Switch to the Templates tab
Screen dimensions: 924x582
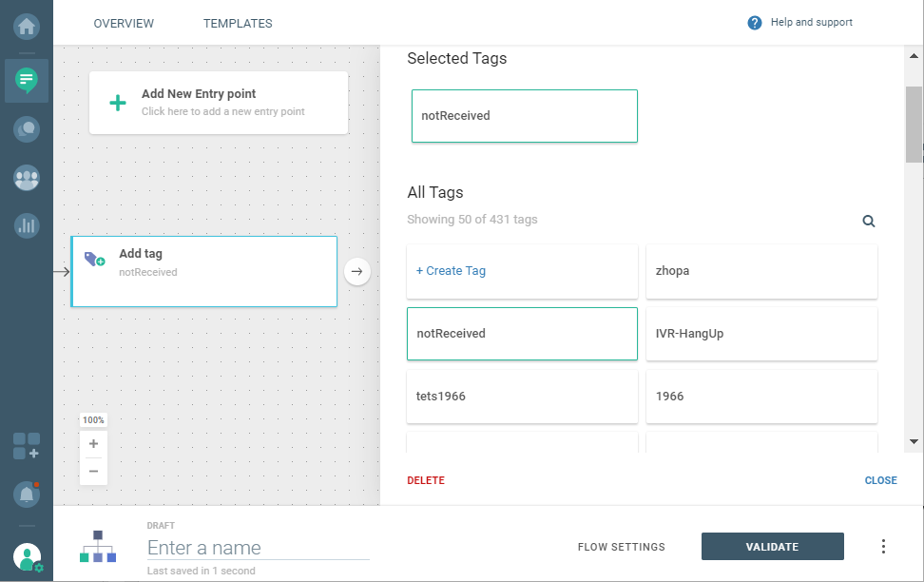238,23
